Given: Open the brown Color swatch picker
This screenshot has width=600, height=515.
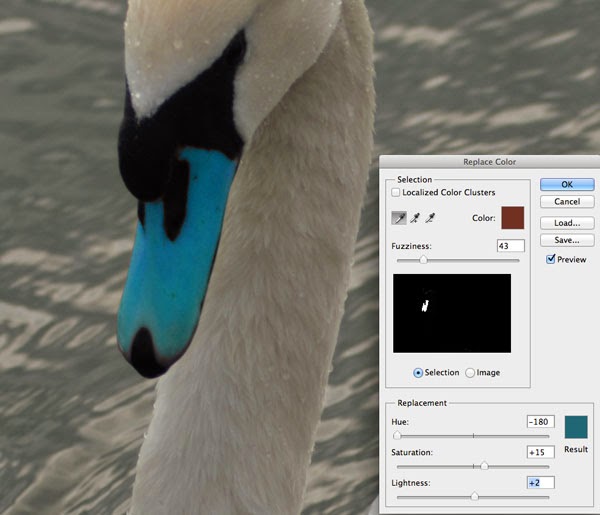Looking at the screenshot, I should (512, 218).
